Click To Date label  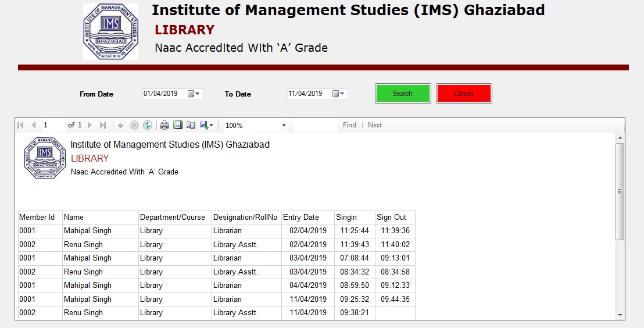(238, 94)
